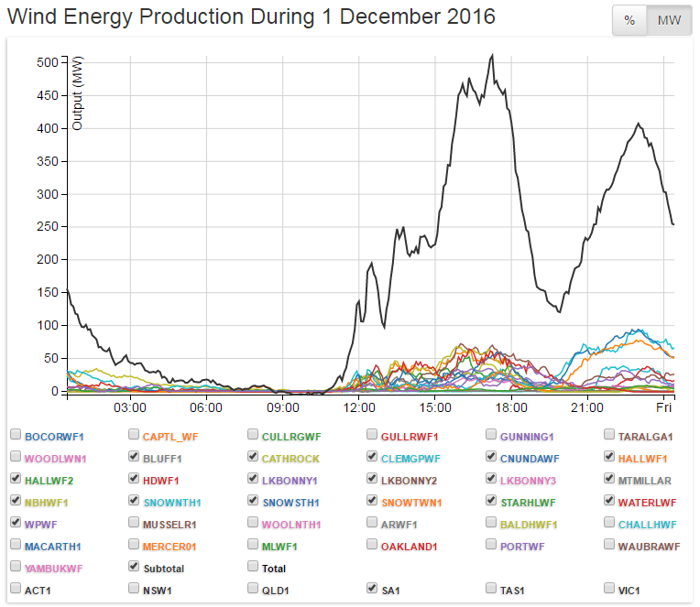This screenshot has height=607, width=700.
Task: Click the subtotal peak near 17:00
Action: [492, 56]
